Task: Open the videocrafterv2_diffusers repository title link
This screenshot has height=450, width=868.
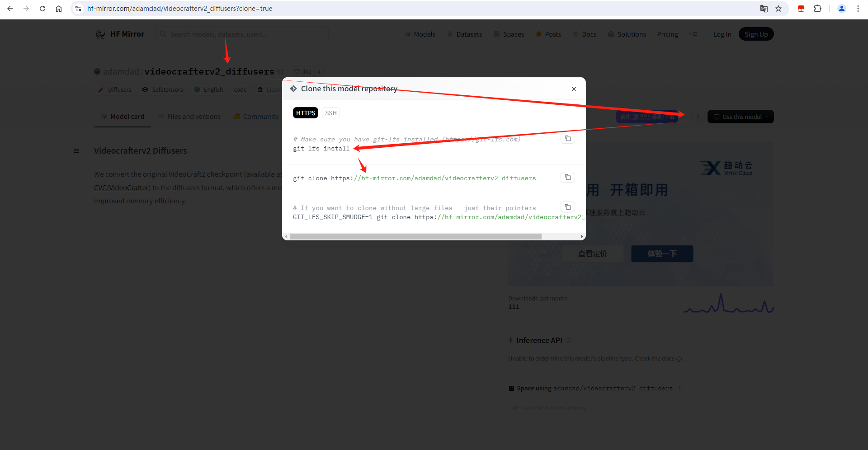Action: (209, 71)
